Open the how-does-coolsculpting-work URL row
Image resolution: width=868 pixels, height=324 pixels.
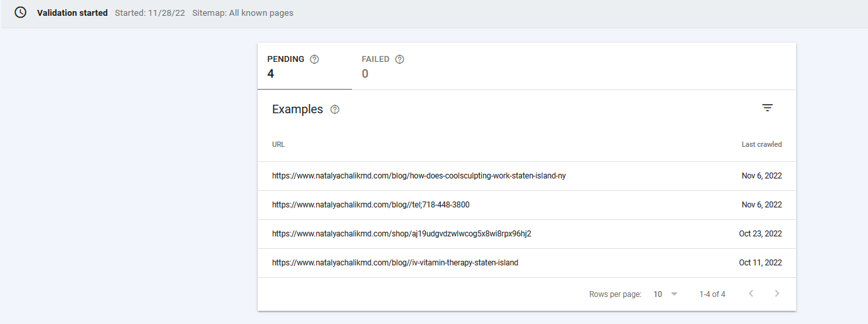[527, 176]
